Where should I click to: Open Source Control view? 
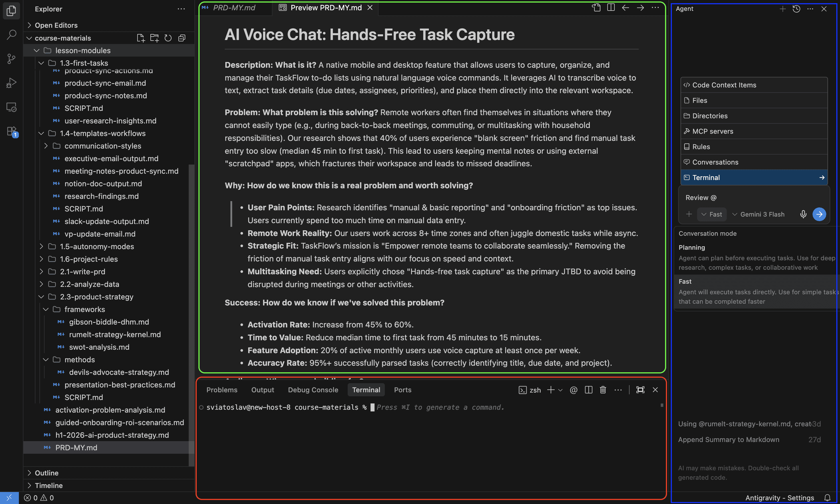point(11,58)
